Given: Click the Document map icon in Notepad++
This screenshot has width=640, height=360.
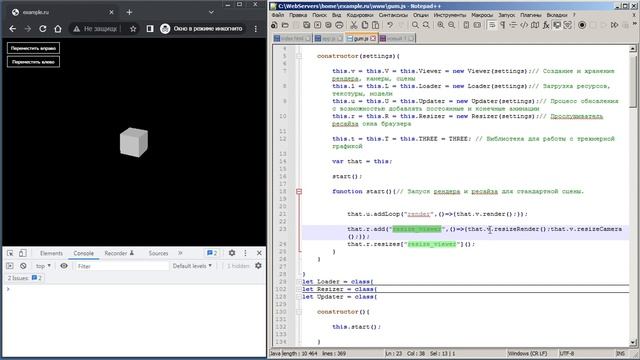Looking at the screenshot, I should 535,25.
